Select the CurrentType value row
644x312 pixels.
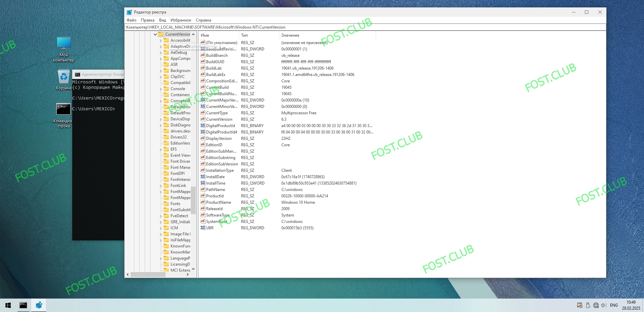coord(287,113)
